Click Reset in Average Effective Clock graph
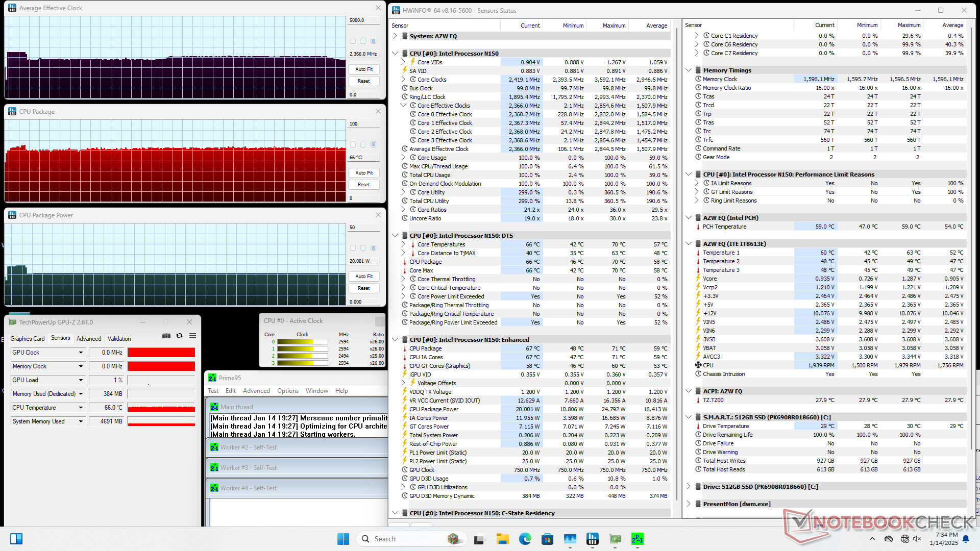This screenshot has width=980, height=551. tap(364, 81)
